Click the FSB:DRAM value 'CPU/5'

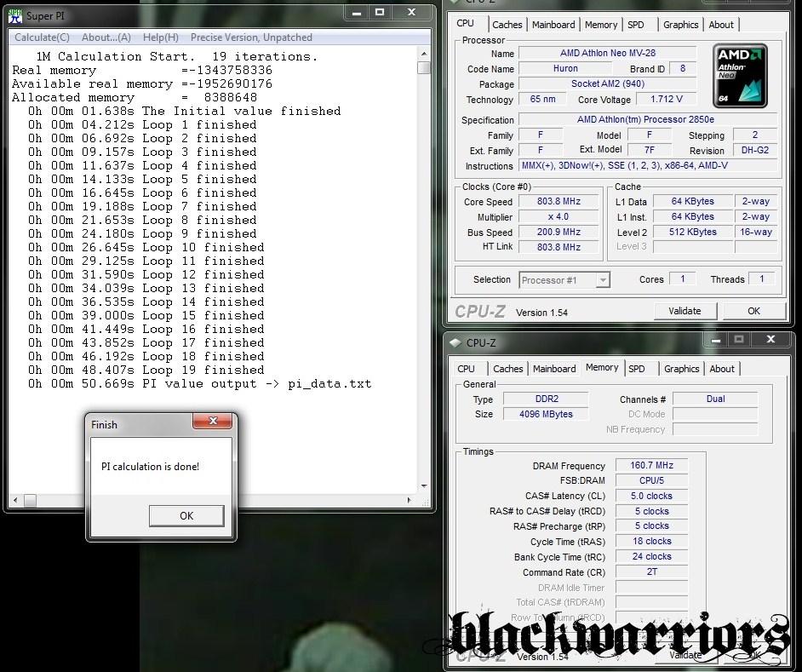[651, 480]
